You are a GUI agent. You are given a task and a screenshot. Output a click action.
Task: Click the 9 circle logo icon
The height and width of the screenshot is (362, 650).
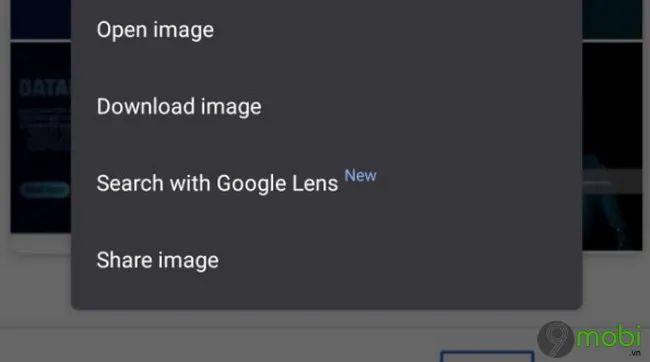(555, 339)
